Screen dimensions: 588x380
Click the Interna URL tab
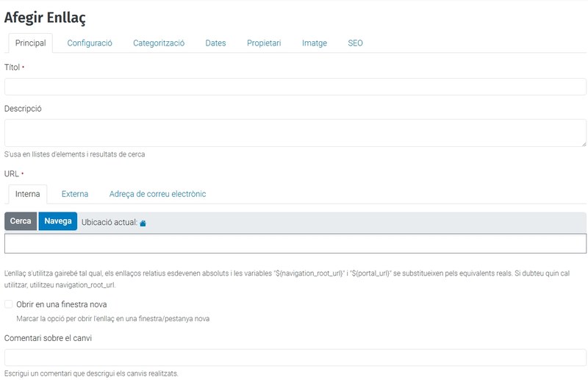(x=28, y=194)
